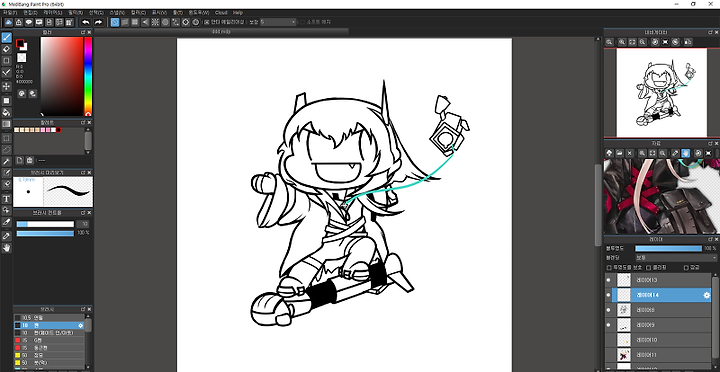Enable the radial snap guide
Viewport: 720px width, 372px height.
155,22
